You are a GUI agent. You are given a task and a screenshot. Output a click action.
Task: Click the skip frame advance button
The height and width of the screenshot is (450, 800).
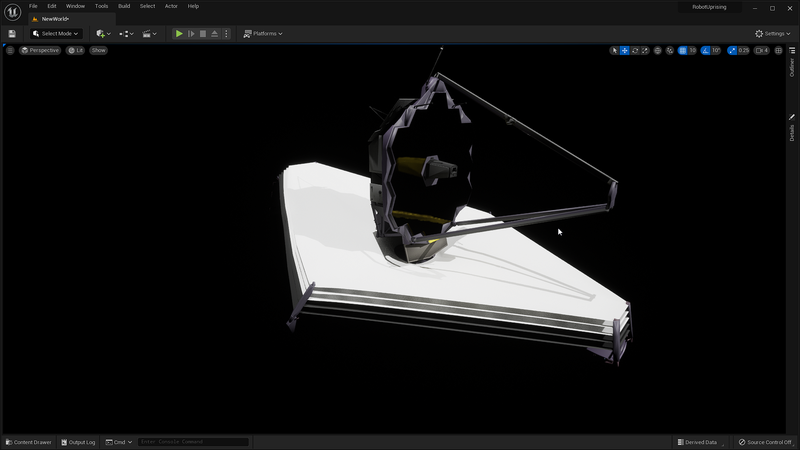pos(191,34)
